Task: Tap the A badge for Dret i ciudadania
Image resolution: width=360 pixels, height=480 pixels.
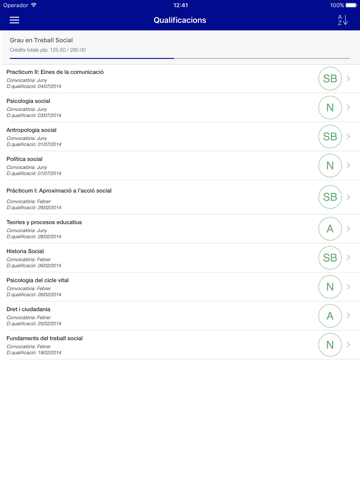Action: pos(330,316)
